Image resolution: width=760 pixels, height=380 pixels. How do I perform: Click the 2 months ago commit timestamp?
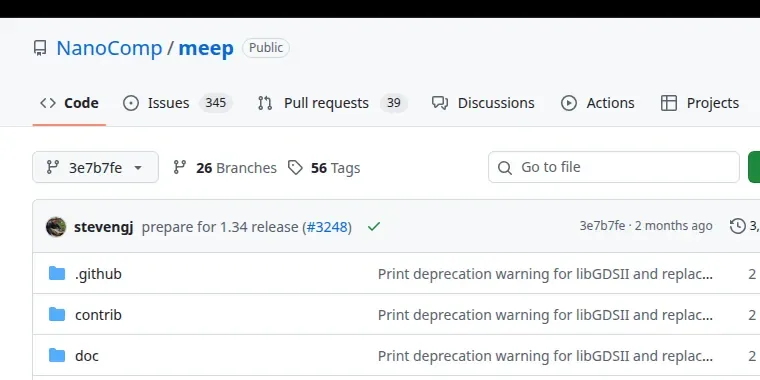pyautogui.click(x=674, y=226)
